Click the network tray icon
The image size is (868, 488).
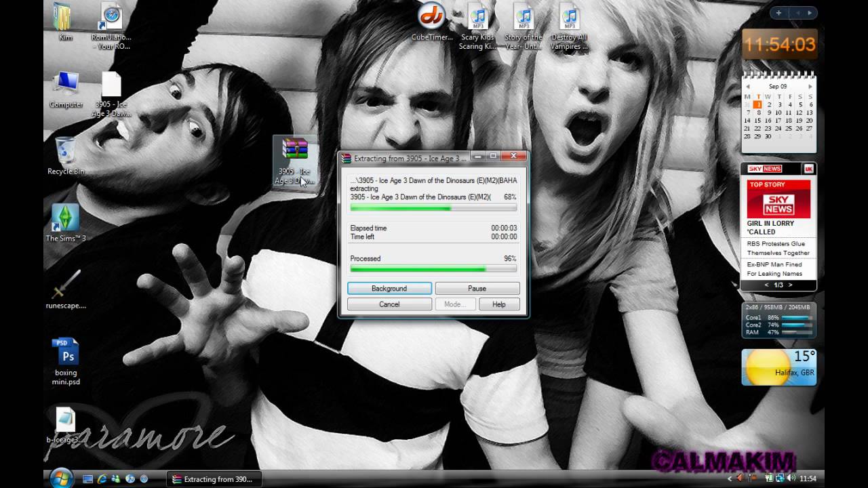pos(781,479)
